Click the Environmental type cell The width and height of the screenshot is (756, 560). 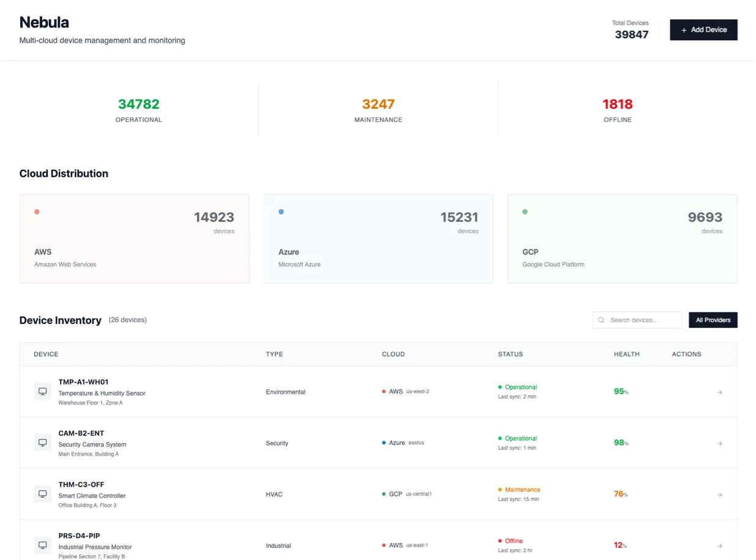[x=286, y=392]
